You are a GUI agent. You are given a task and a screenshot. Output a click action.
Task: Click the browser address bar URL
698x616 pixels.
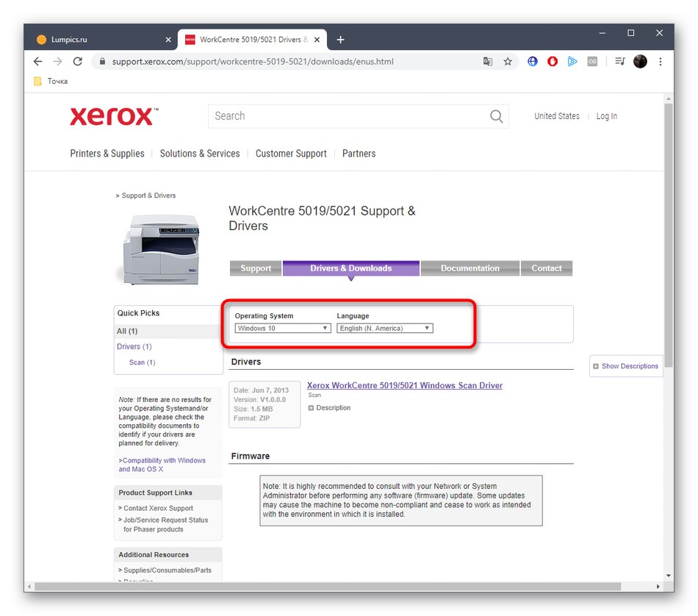[x=253, y=62]
